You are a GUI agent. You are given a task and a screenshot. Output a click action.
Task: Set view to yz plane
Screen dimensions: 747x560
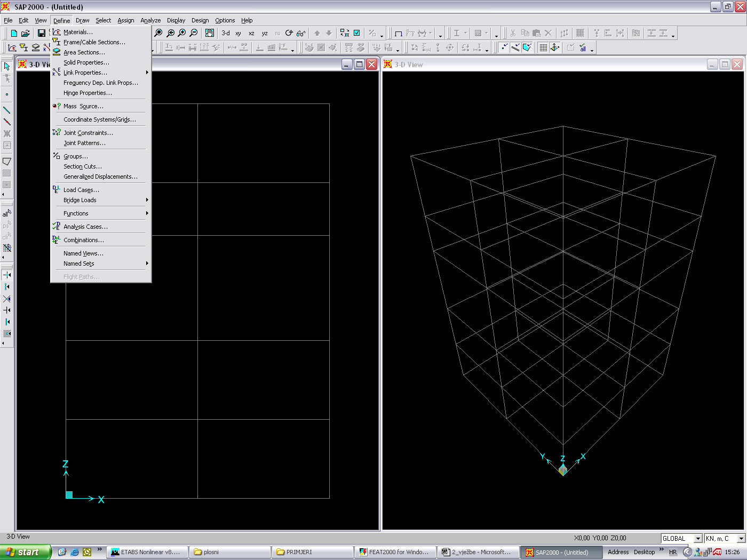coord(265,33)
